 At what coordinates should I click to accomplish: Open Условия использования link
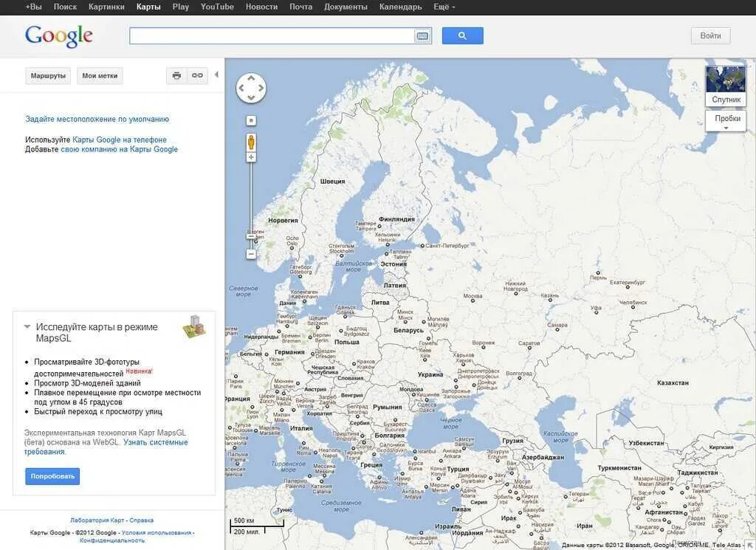click(157, 532)
